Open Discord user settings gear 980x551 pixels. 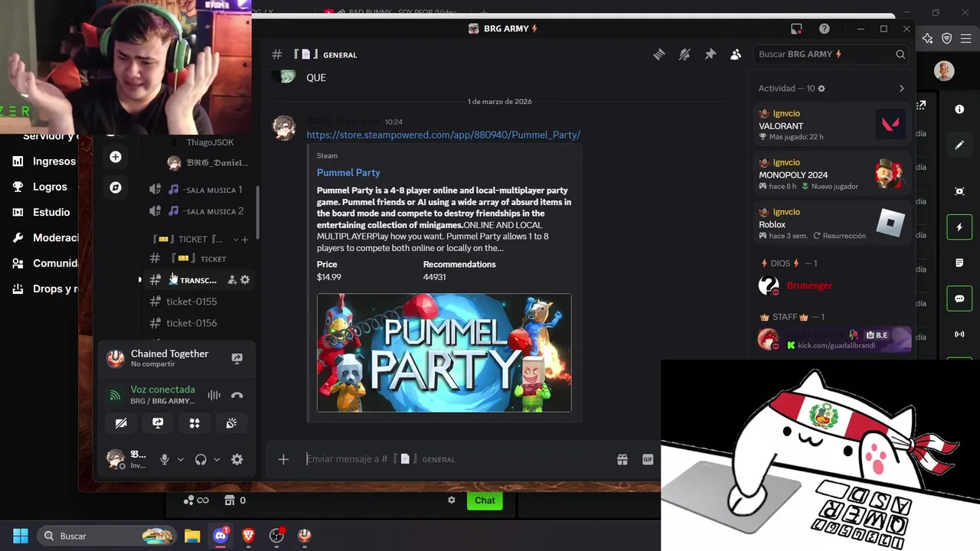(237, 459)
